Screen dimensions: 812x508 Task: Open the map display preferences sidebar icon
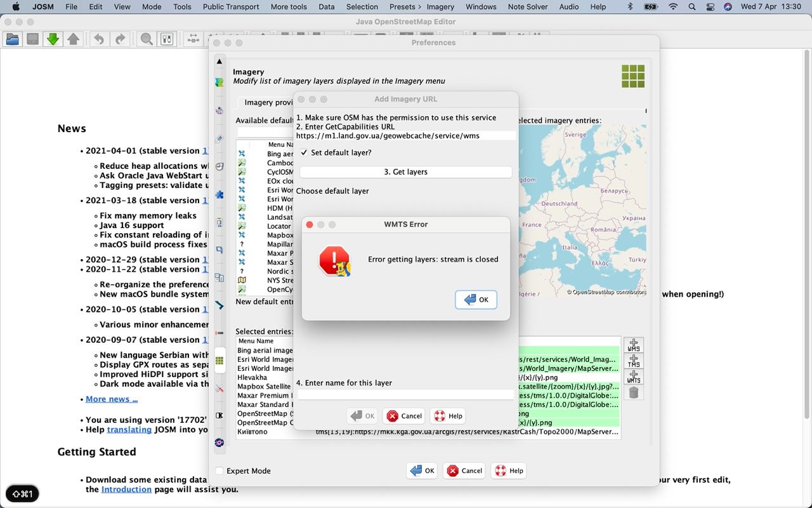click(x=219, y=83)
